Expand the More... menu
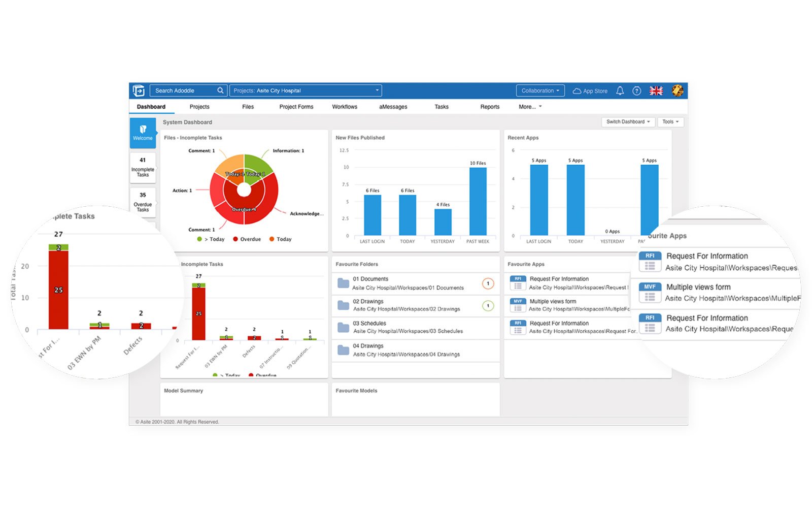812x508 pixels. pos(530,107)
